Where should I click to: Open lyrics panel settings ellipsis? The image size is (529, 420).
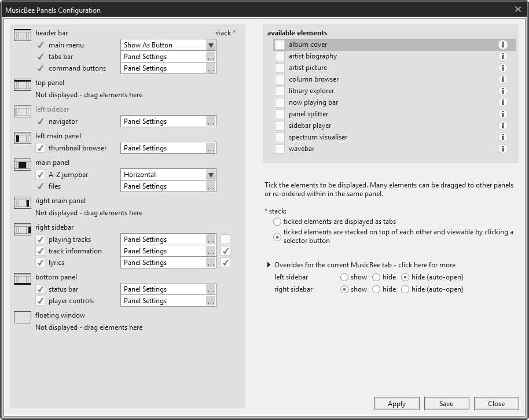pos(211,263)
